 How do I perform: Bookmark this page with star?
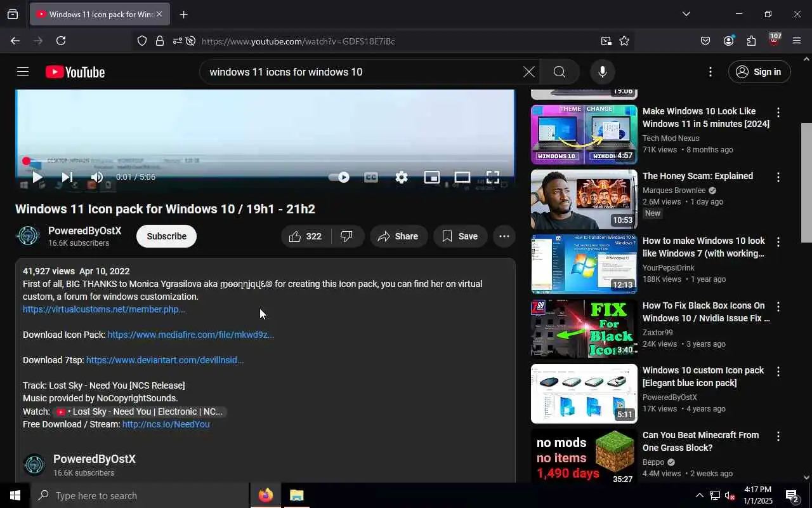click(624, 41)
